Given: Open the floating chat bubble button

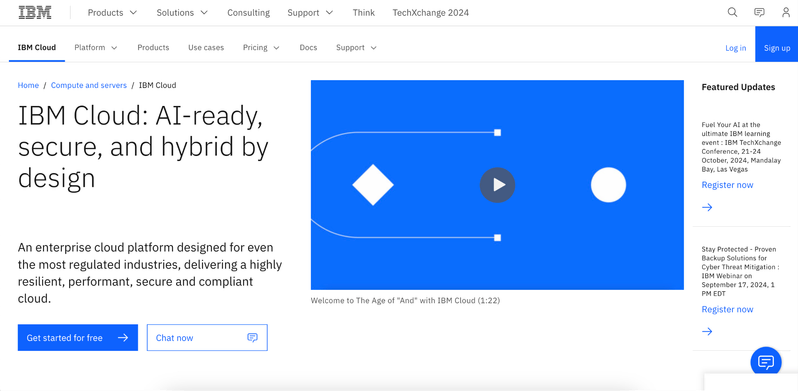Looking at the screenshot, I should pos(766,362).
